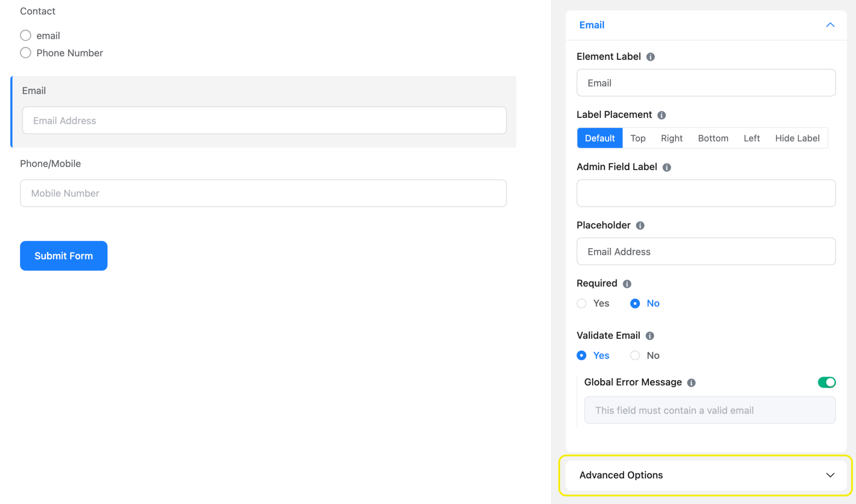Click info icon beside Required
856x504 pixels.
coord(627,284)
